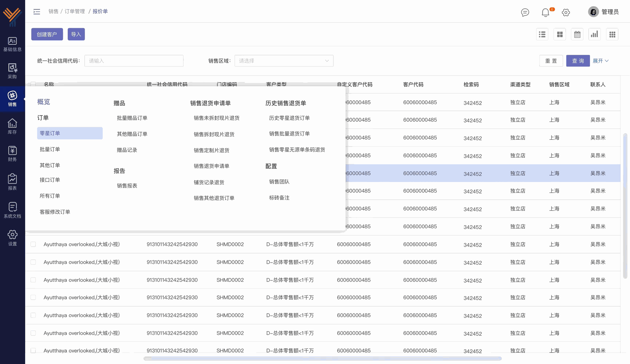Image resolution: width=630 pixels, height=364 pixels.
Task: Toggle the menu collapse hamburger icon
Action: tap(37, 12)
